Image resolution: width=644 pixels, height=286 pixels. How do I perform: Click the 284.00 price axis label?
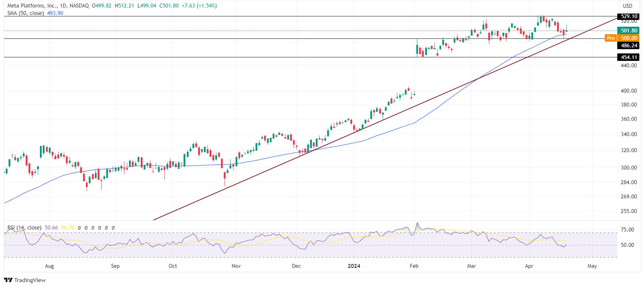(x=629, y=182)
